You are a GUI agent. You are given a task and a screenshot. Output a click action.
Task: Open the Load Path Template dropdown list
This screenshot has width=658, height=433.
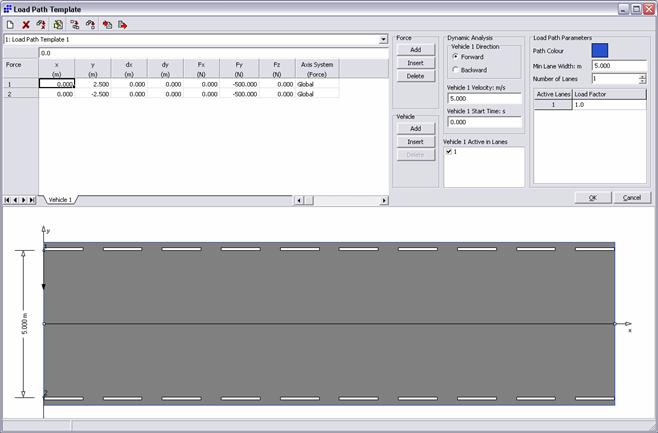(x=383, y=40)
